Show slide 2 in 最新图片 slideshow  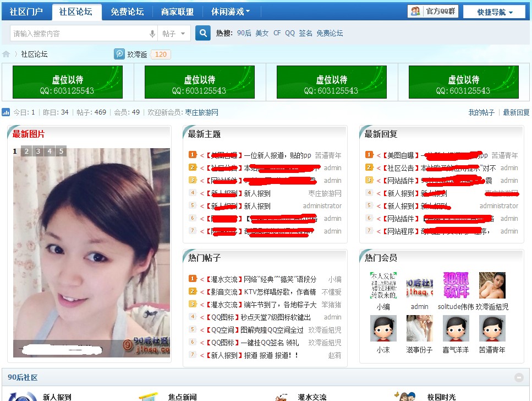coord(26,151)
